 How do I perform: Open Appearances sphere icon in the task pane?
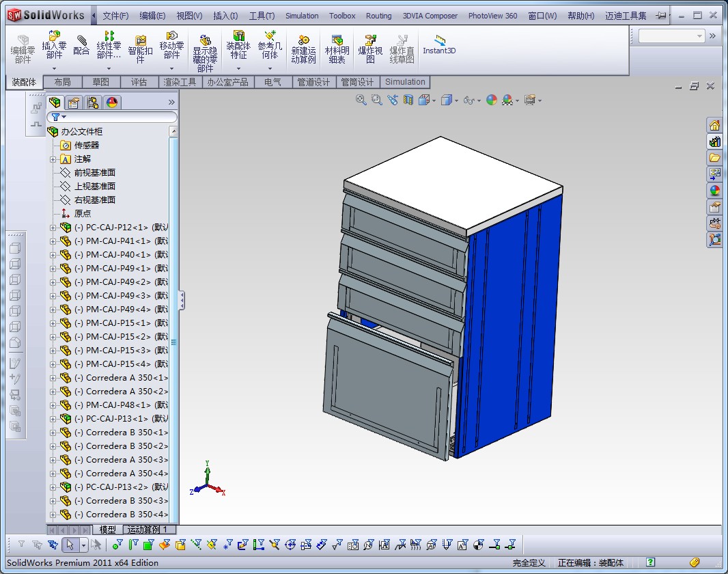click(x=714, y=191)
